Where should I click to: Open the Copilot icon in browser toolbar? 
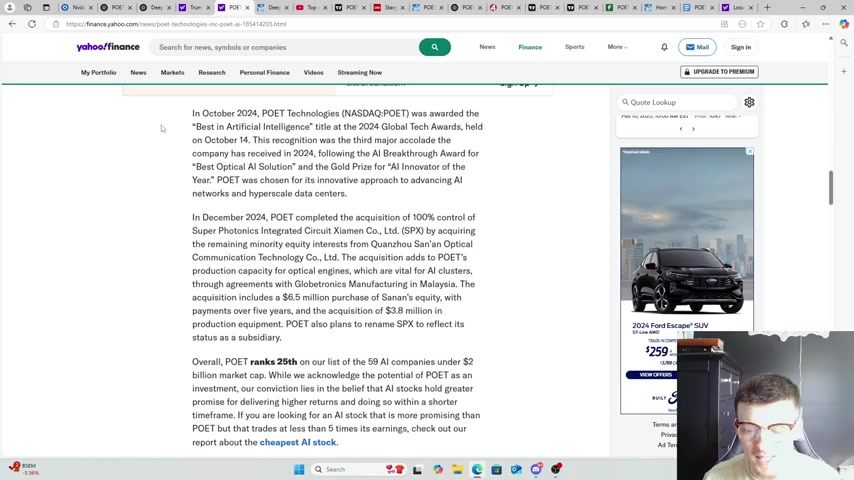point(844,24)
